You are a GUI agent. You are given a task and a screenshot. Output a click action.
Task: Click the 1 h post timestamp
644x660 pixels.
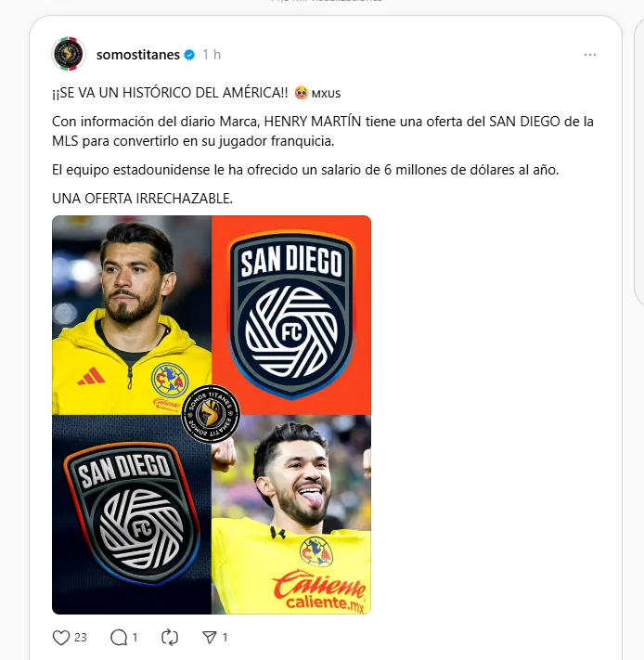[212, 55]
